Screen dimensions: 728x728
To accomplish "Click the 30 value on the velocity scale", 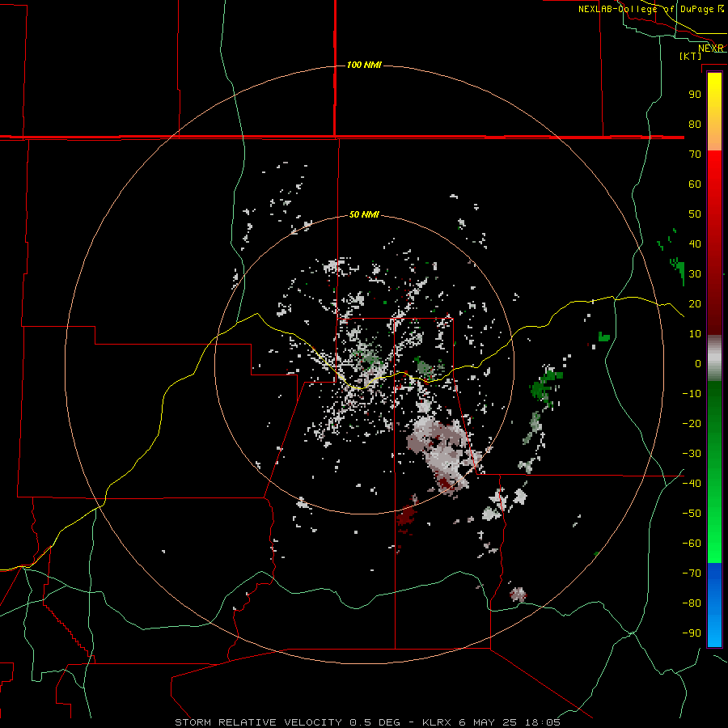I will (x=695, y=274).
